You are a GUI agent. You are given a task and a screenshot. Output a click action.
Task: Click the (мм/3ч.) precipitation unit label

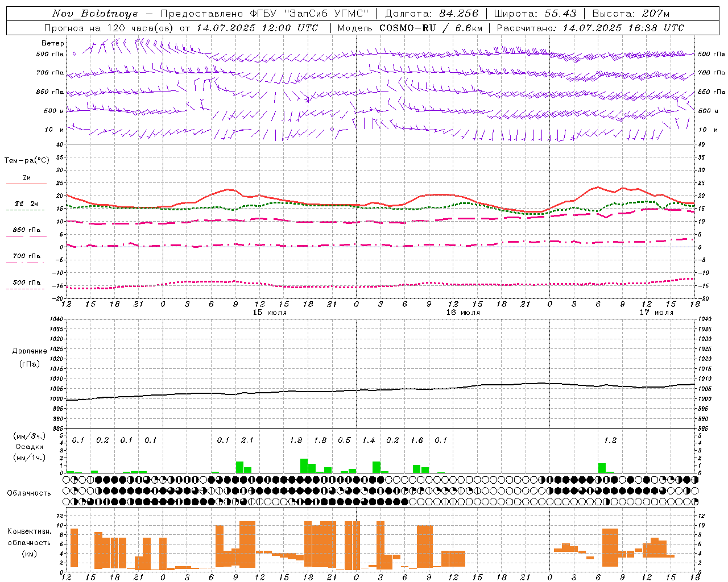(x=30, y=436)
